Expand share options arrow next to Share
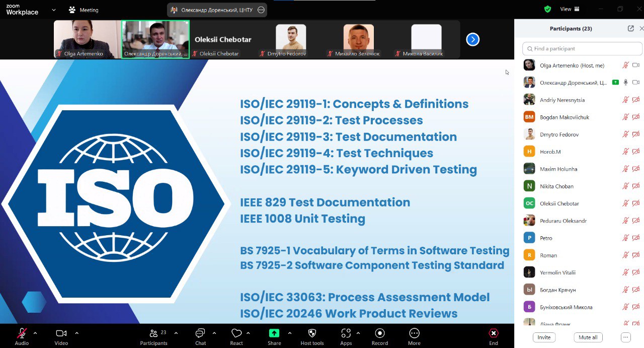This screenshot has width=644, height=348. (289, 333)
